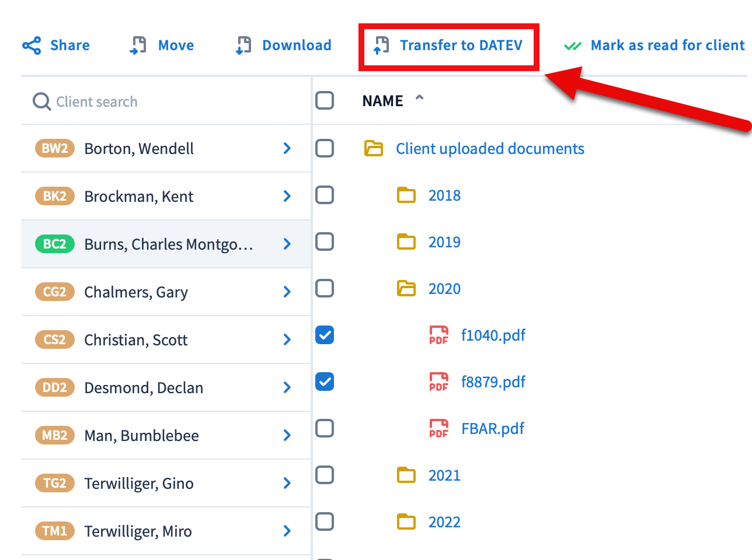Click the PDF icon for FBAR.pdf
Screen dimensions: 752x560
[x=438, y=429]
